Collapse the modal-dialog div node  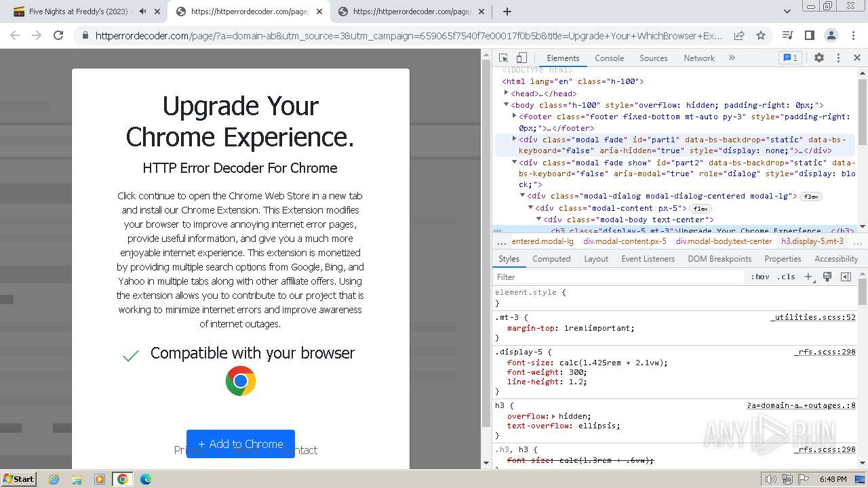click(522, 196)
